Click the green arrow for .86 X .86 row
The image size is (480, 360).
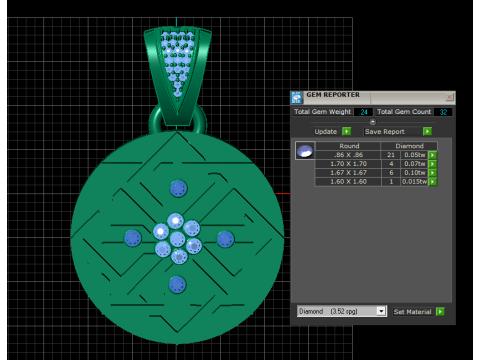coord(432,155)
